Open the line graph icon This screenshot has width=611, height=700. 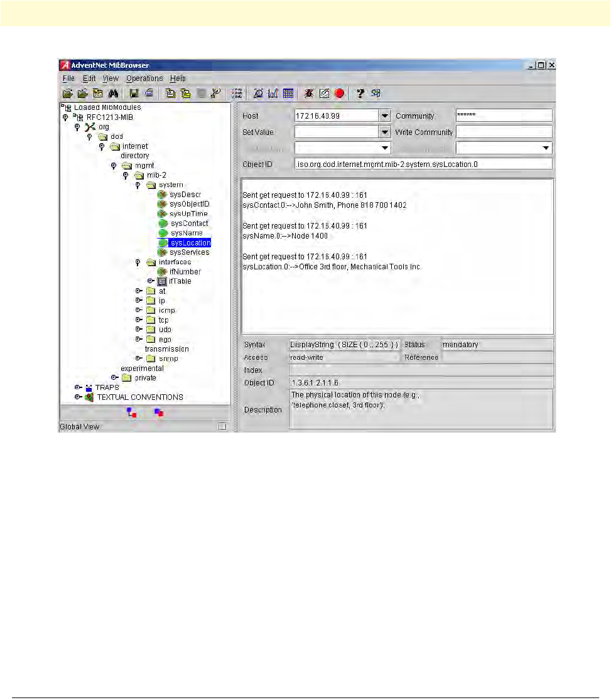[273, 94]
